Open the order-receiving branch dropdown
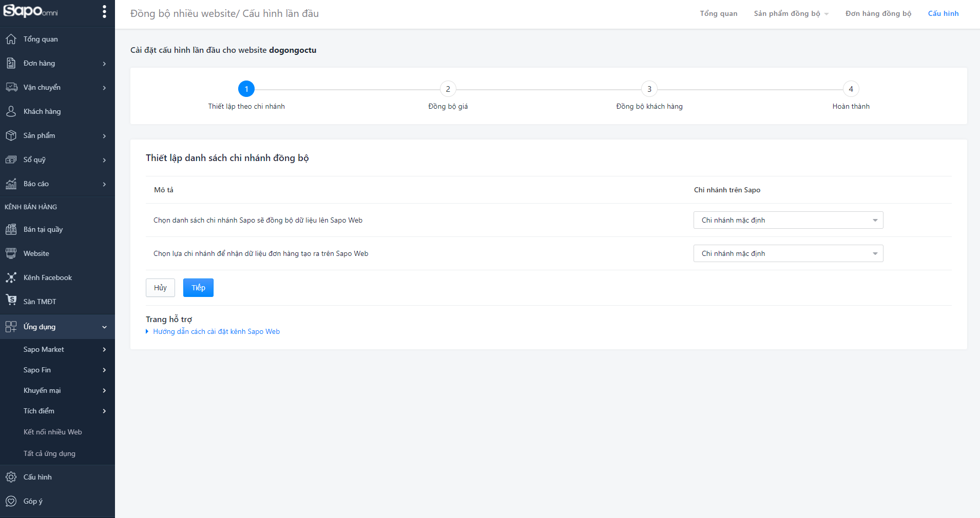The width and height of the screenshot is (980, 518). click(x=788, y=253)
